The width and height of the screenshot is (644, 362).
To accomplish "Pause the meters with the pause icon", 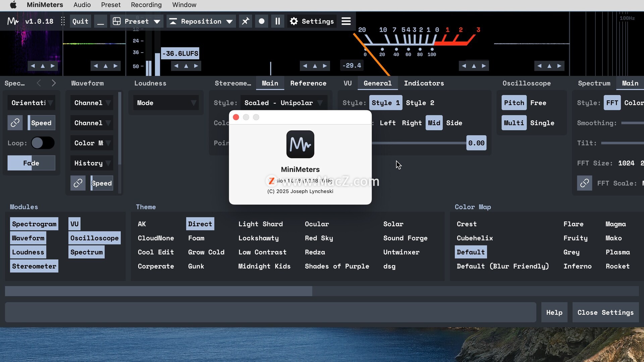I will click(278, 21).
